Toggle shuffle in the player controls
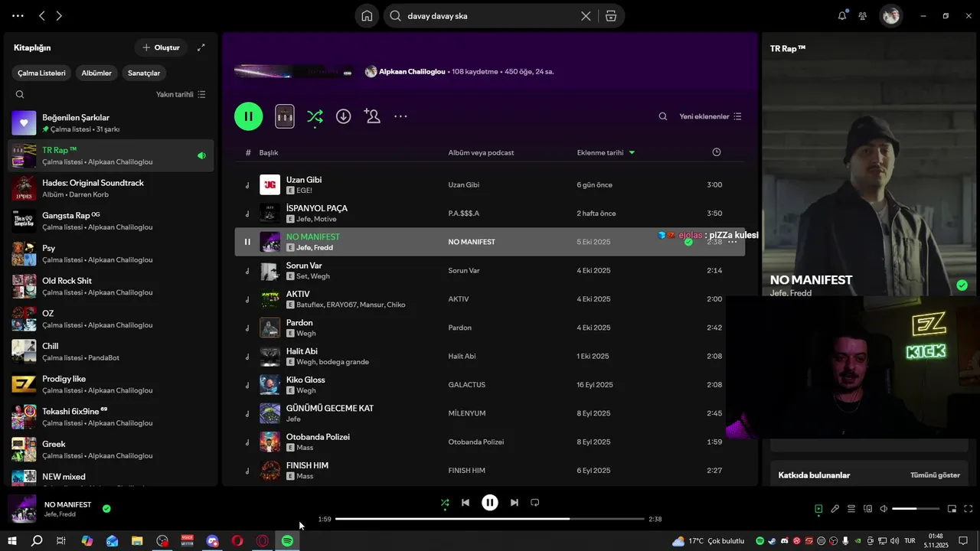 445,503
